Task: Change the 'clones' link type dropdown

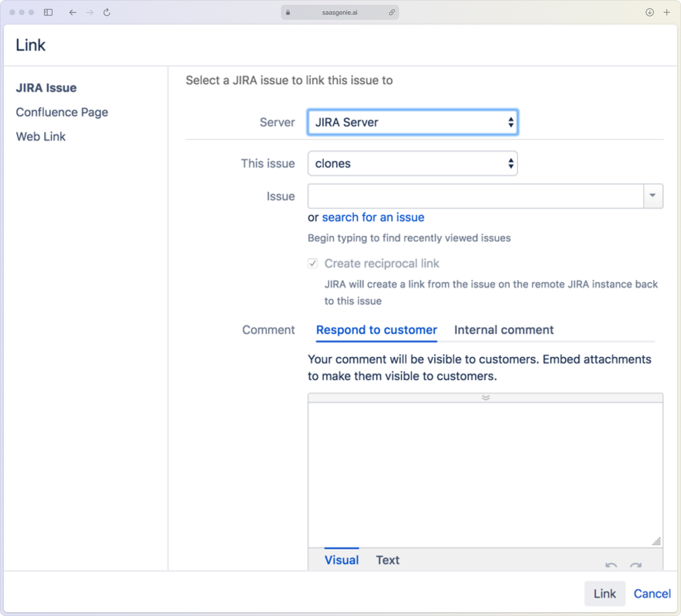Action: [412, 163]
